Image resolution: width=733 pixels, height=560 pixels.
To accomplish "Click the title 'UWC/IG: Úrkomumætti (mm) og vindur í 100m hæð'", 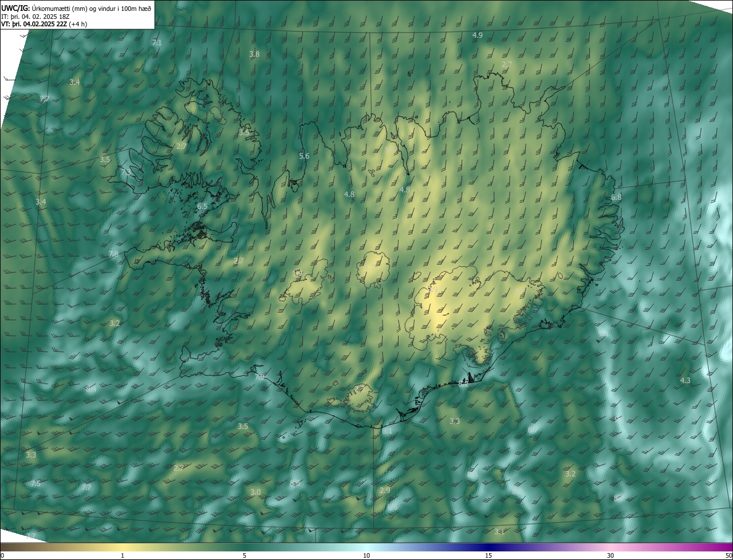I will (76, 8).
